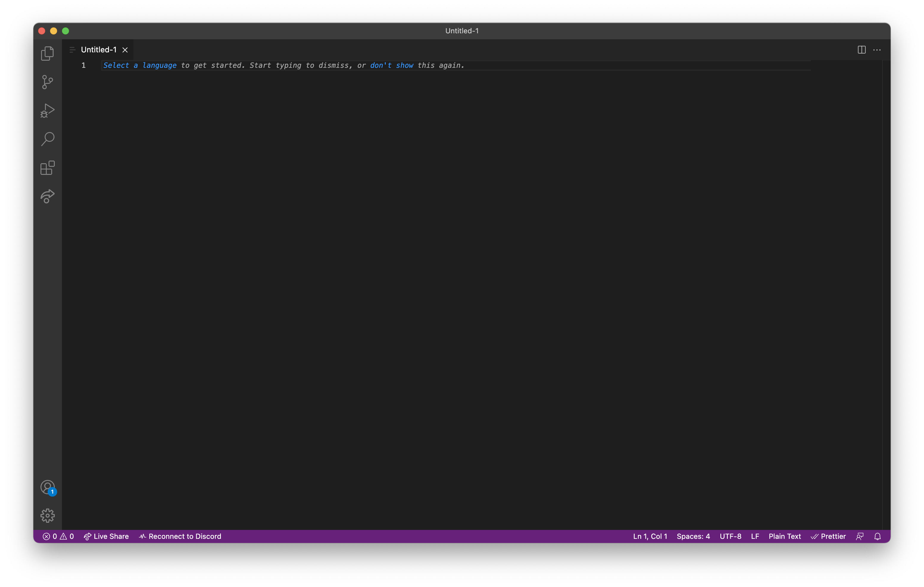
Task: Toggle Split Editor button
Action: point(861,49)
